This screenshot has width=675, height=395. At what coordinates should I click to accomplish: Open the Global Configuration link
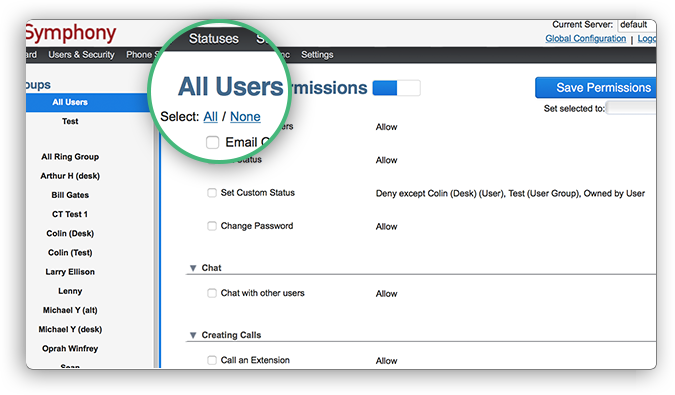tap(585, 38)
